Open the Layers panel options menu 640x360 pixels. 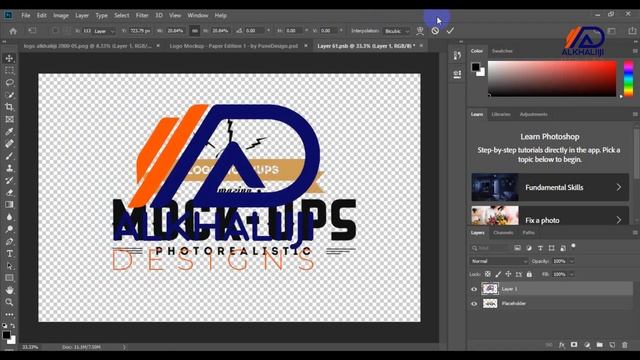coord(635,233)
